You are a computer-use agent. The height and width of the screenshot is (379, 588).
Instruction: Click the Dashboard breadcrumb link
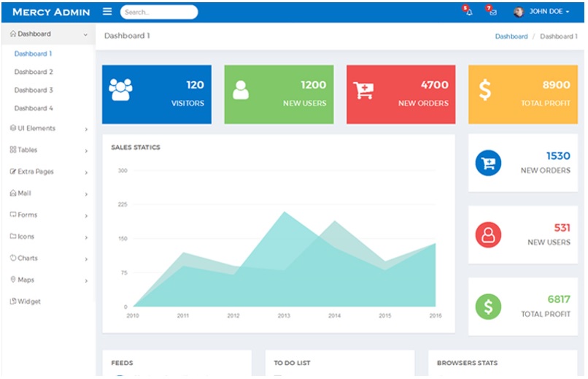coord(511,37)
